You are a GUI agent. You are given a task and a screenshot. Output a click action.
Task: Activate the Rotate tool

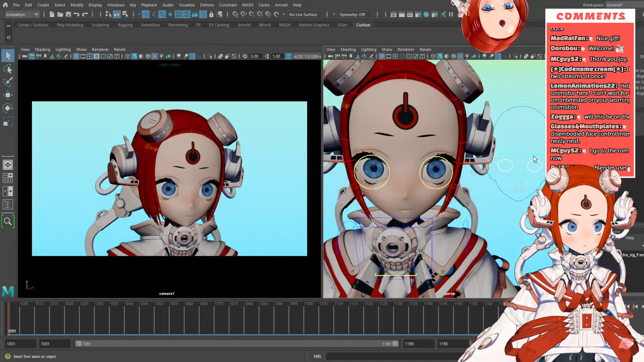[x=8, y=108]
